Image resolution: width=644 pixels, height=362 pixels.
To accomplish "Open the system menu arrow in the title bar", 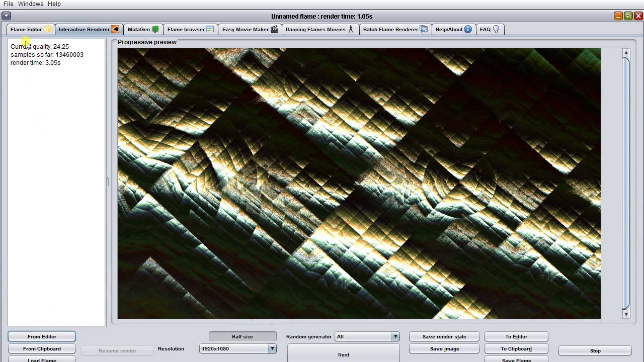I will point(6,16).
